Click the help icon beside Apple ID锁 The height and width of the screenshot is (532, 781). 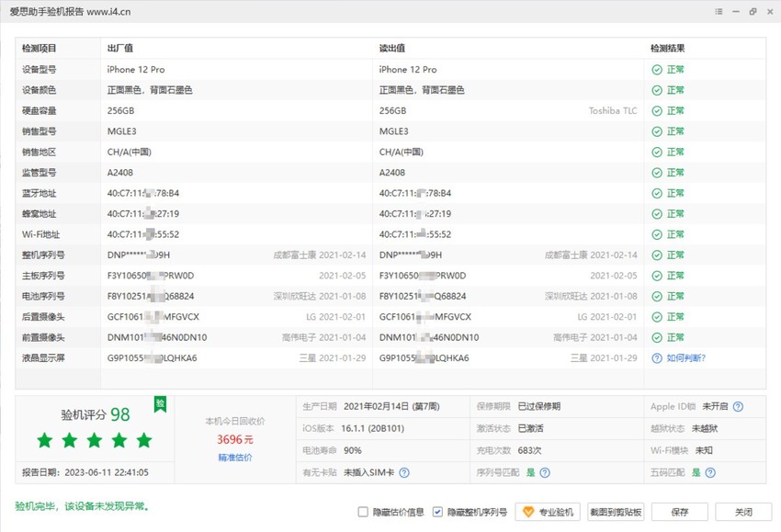(x=738, y=406)
